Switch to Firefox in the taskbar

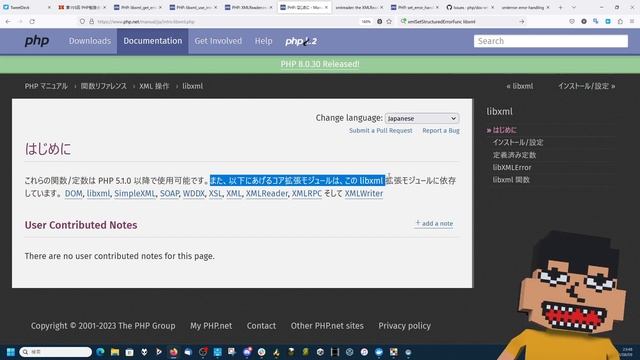[x=173, y=352]
